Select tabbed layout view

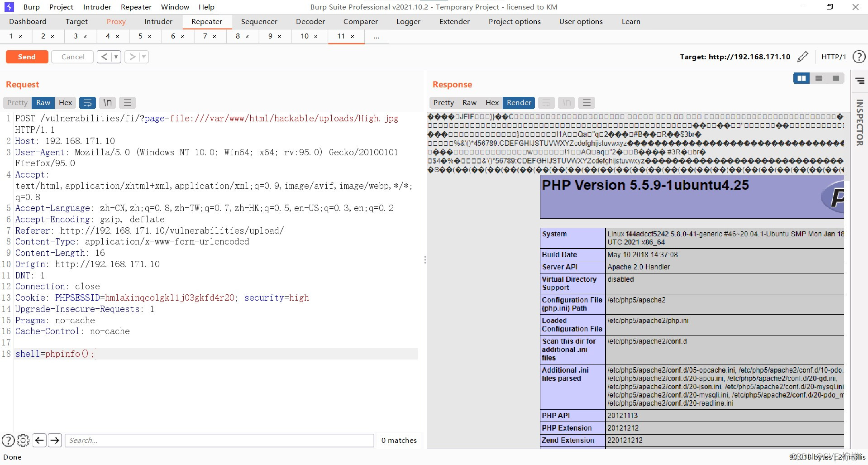[x=836, y=78]
